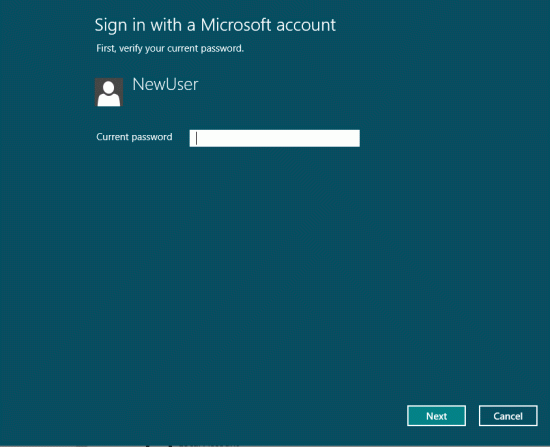Click the 'Sign in with a Microsoft account' heading
This screenshot has height=447, width=550.
click(215, 25)
